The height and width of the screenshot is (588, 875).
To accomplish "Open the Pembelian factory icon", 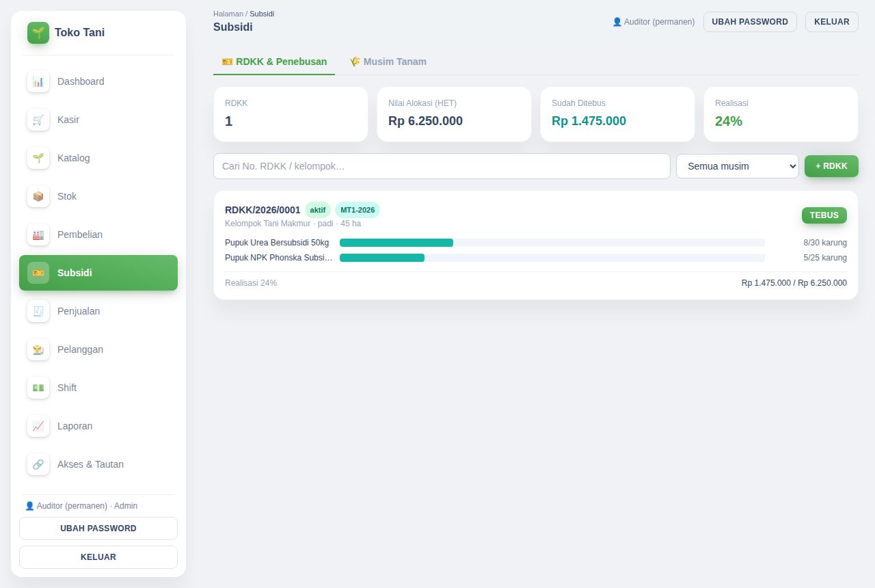I will (x=38, y=235).
